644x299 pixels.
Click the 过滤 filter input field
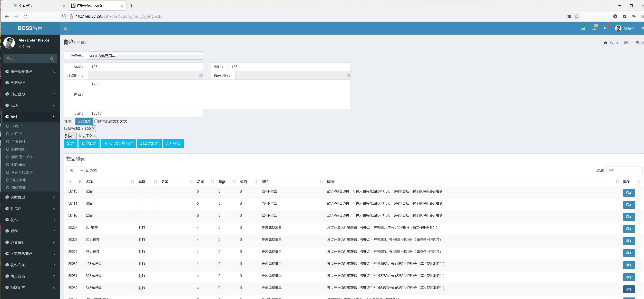(624, 170)
